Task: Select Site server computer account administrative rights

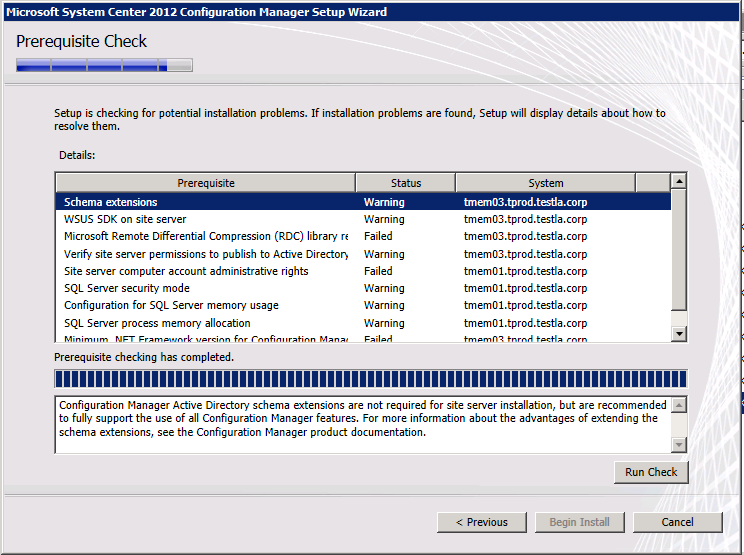Action: [363, 271]
